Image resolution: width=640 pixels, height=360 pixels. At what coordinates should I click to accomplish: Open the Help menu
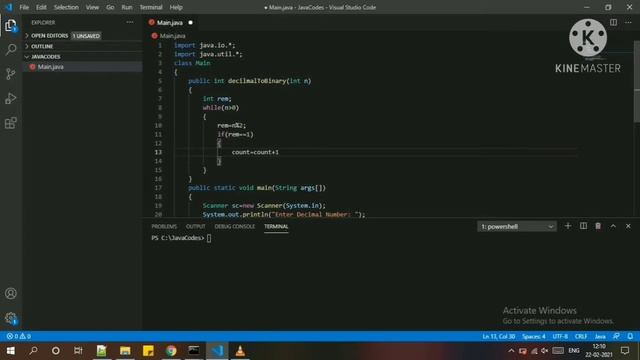click(176, 7)
